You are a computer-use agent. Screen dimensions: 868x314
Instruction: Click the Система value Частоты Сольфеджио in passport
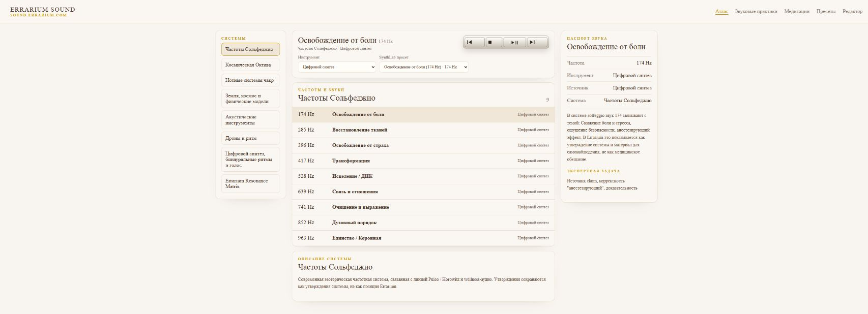tap(627, 101)
